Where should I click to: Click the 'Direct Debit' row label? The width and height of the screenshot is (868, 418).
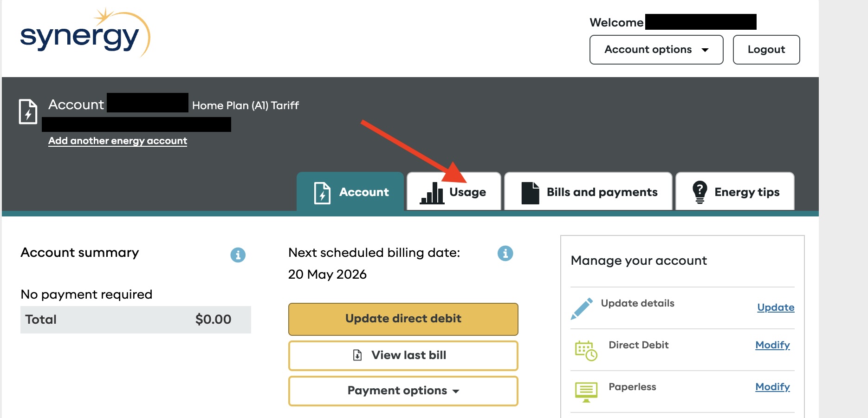639,345
